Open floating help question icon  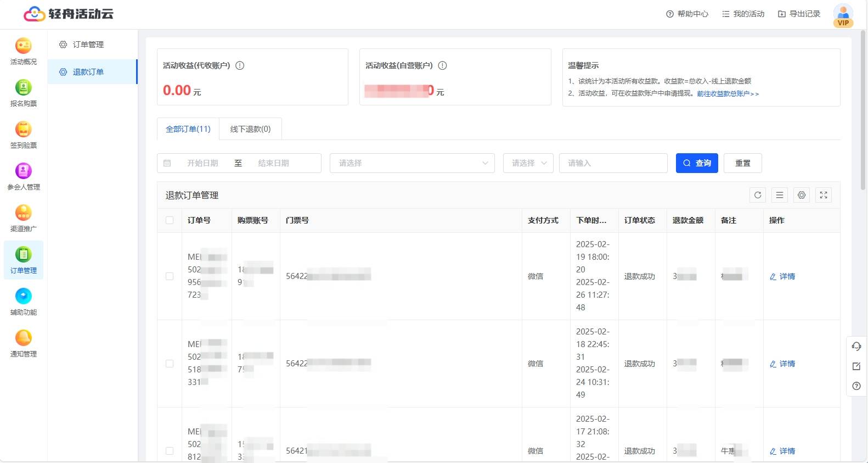[856, 386]
